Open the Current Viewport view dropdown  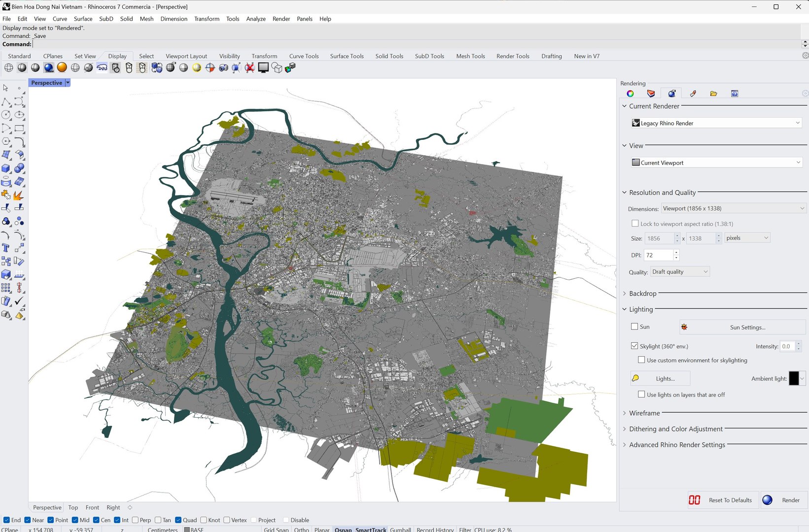click(x=716, y=163)
